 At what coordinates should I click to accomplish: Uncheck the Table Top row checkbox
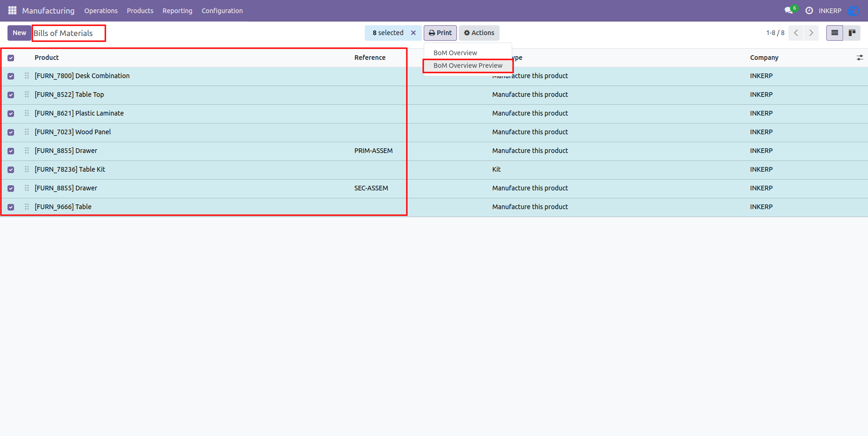[x=11, y=95]
